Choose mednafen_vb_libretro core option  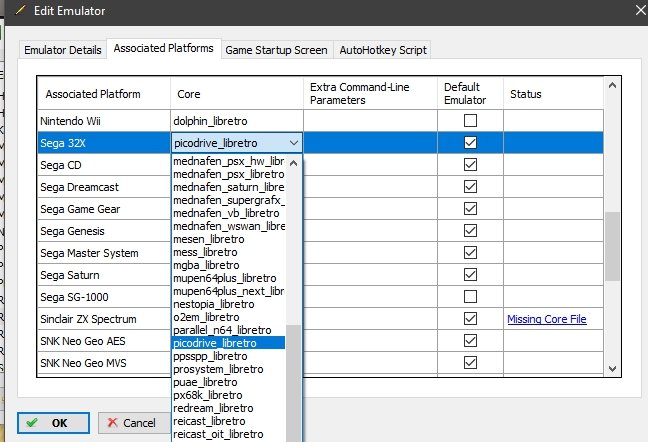229,213
